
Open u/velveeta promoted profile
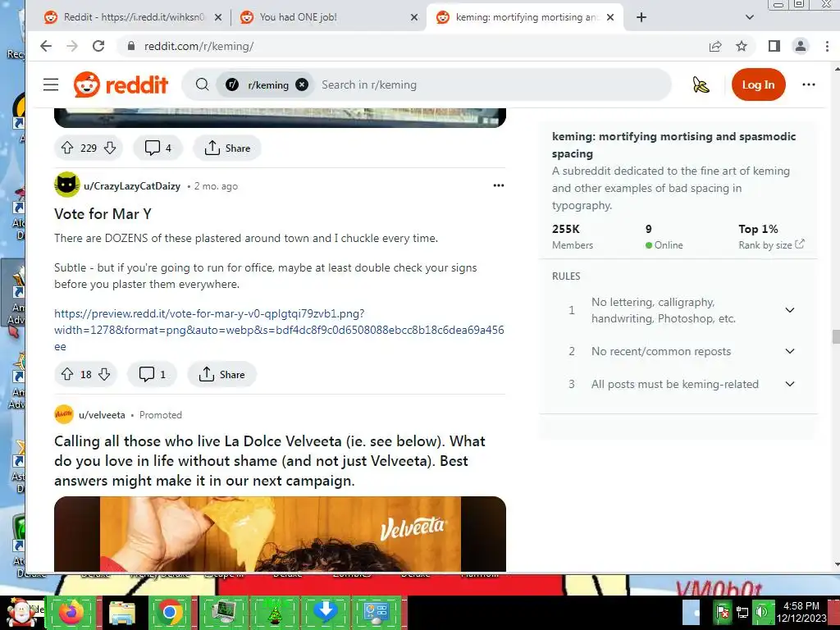point(102,414)
